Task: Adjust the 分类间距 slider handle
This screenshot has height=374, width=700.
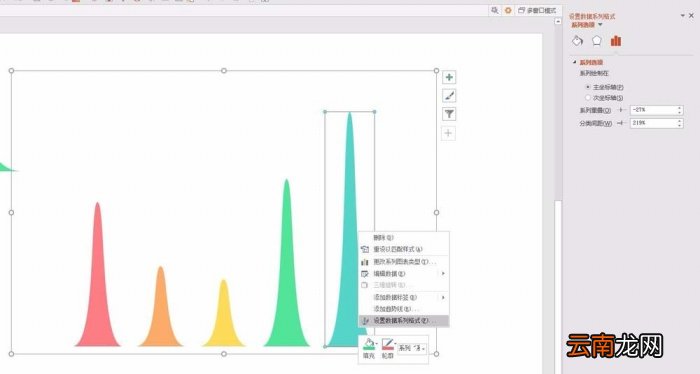Action: [x=621, y=123]
